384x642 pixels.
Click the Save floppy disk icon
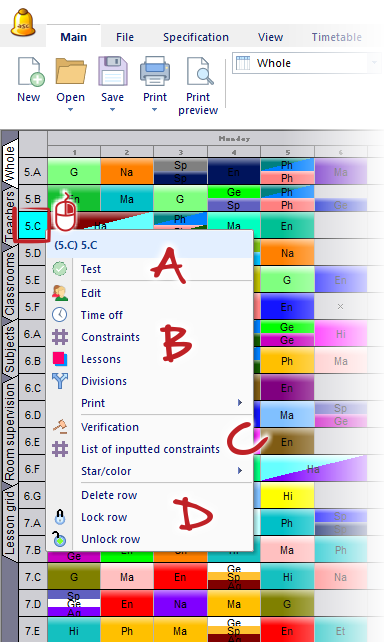[113, 71]
